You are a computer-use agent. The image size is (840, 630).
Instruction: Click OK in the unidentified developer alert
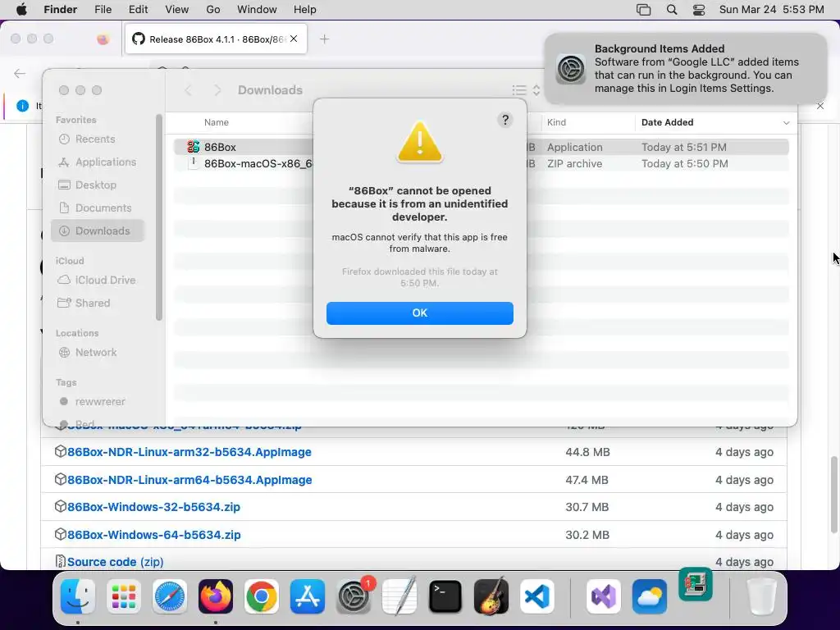point(419,313)
